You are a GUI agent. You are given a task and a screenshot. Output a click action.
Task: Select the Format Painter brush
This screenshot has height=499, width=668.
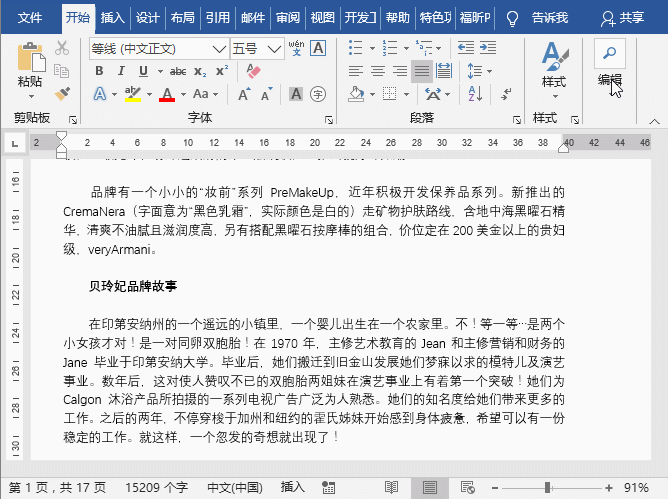[x=62, y=93]
